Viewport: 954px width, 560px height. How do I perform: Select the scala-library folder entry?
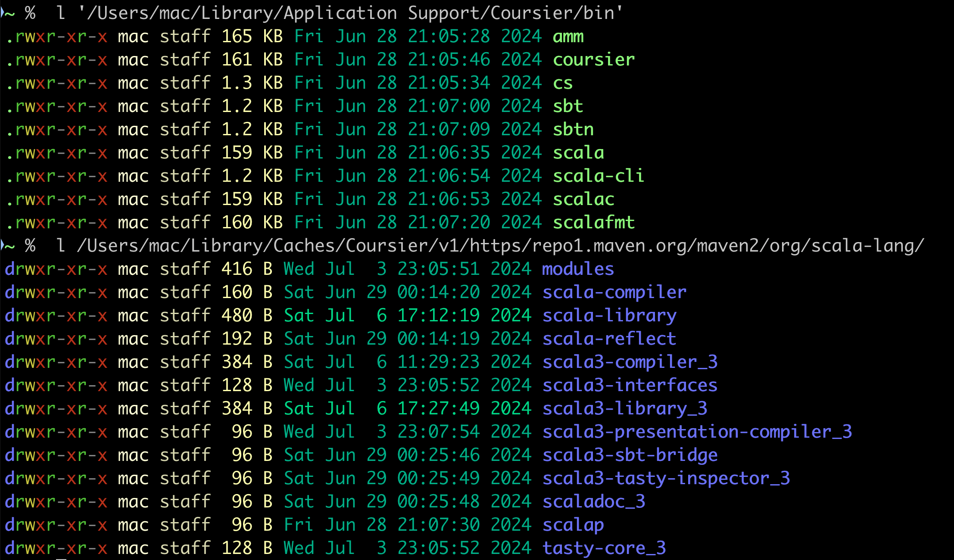609,316
